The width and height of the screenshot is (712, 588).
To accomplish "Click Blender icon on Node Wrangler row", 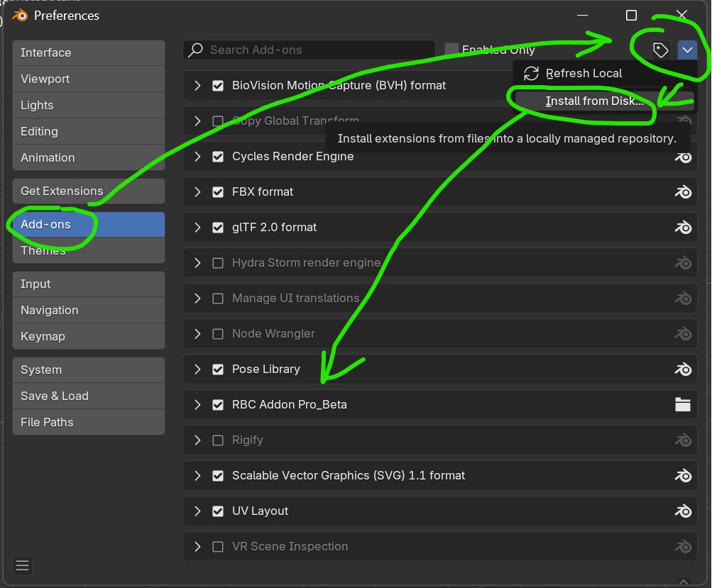I will pyautogui.click(x=683, y=334).
